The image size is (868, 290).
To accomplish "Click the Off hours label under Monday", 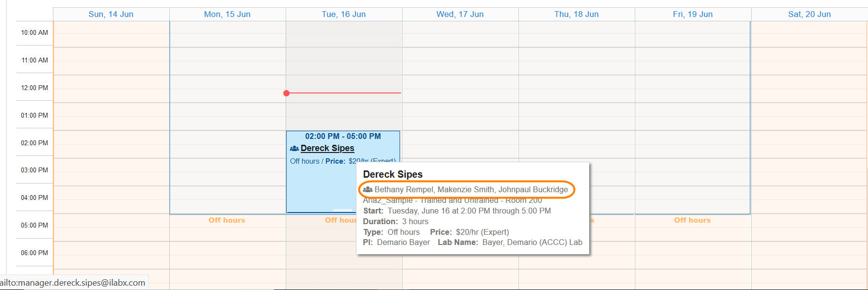I will pyautogui.click(x=227, y=220).
